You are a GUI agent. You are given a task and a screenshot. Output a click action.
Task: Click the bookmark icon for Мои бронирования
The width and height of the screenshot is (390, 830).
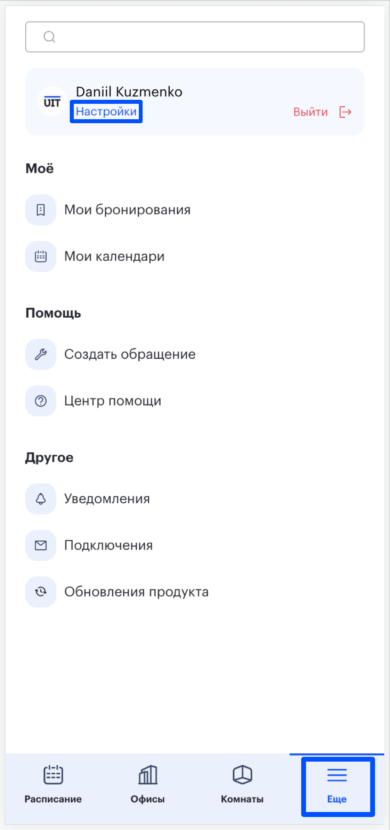tap(41, 210)
